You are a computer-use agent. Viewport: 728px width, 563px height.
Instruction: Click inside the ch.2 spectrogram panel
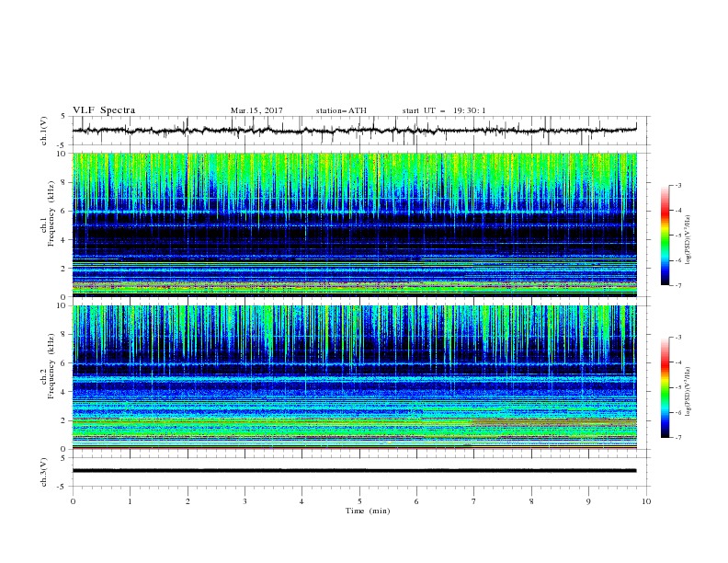pyautogui.click(x=354, y=377)
